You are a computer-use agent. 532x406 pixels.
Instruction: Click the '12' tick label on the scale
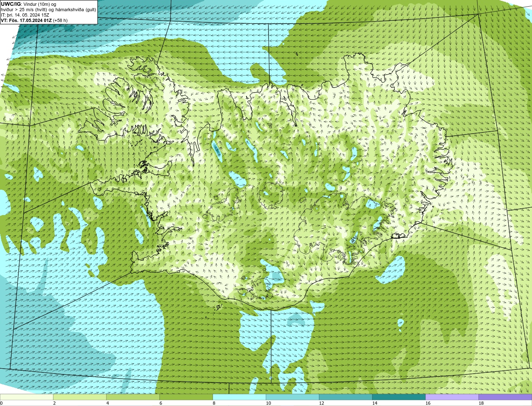pyautogui.click(x=321, y=403)
